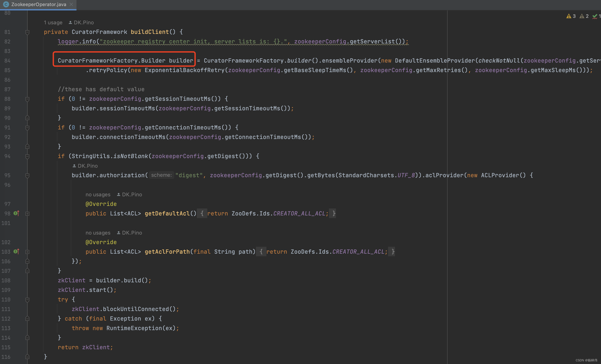Open the '1 usage' hint above buildClient
This screenshot has height=364, width=601.
point(53,22)
